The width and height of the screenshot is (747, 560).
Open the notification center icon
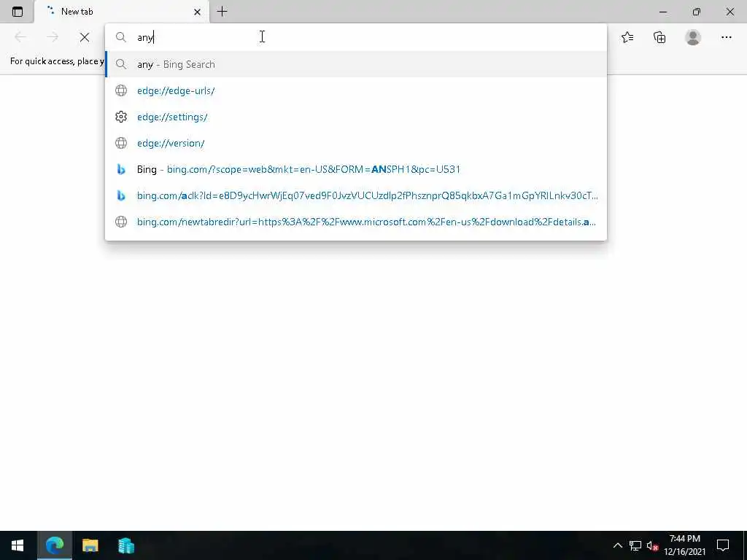click(x=723, y=545)
